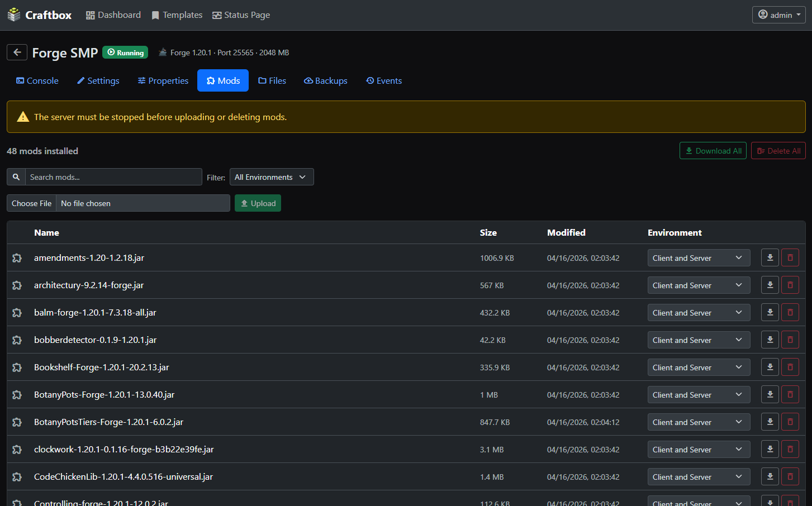The image size is (812, 506).
Task: Open the All Environments filter dropdown
Action: point(272,176)
